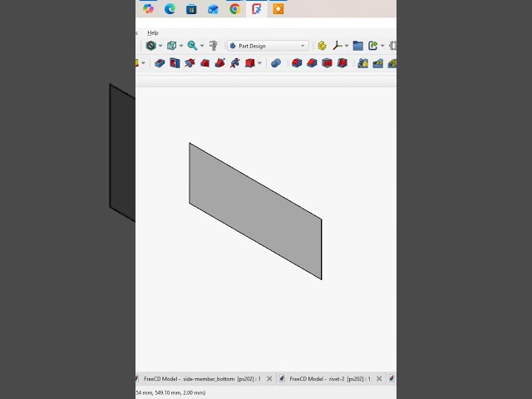The image size is (532, 399).
Task: Click the zoom magnifier icon
Action: pos(192,46)
